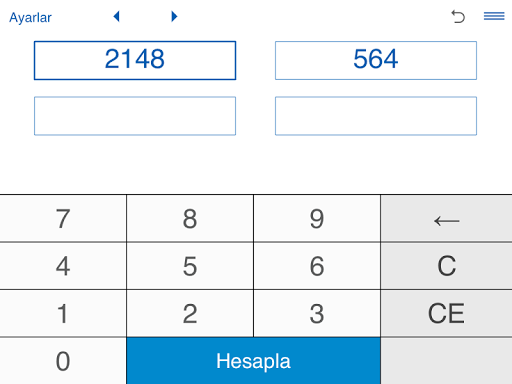Tap digit 1 on keypad
The image size is (512, 384).
coord(63,313)
